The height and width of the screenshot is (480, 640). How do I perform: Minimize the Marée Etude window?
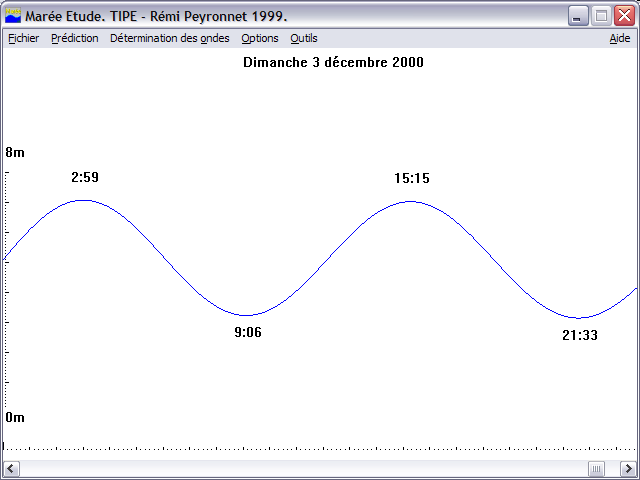578,16
